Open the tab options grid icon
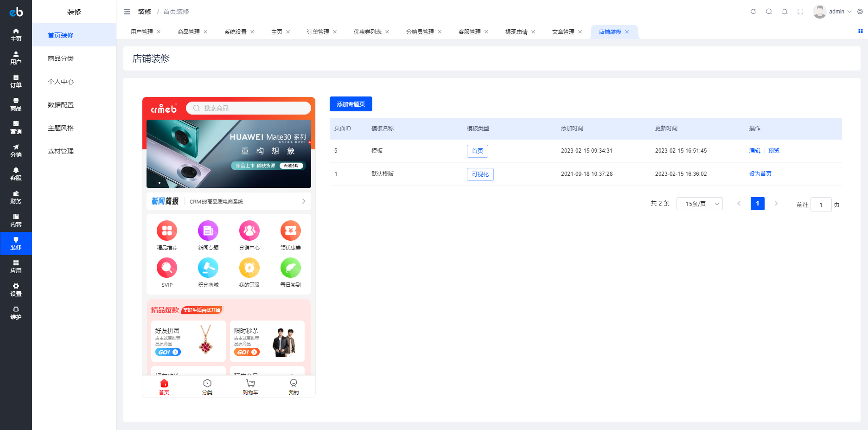The width and height of the screenshot is (868, 430). click(861, 31)
